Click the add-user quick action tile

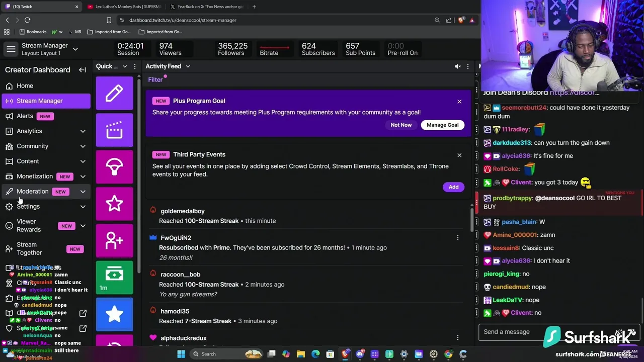[x=114, y=240]
